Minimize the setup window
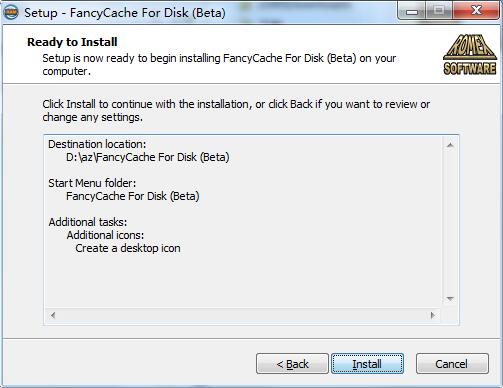The image size is (503, 388). click(x=412, y=12)
